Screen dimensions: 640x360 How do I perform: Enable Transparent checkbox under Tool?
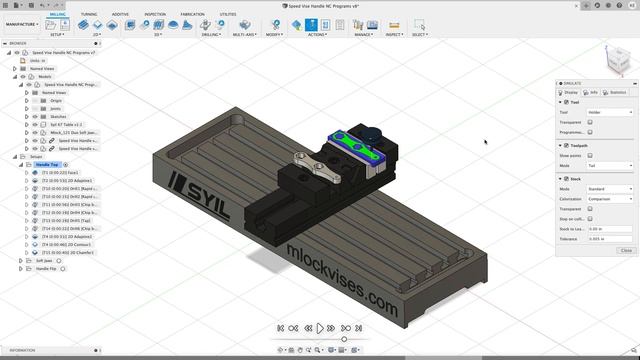[590, 122]
